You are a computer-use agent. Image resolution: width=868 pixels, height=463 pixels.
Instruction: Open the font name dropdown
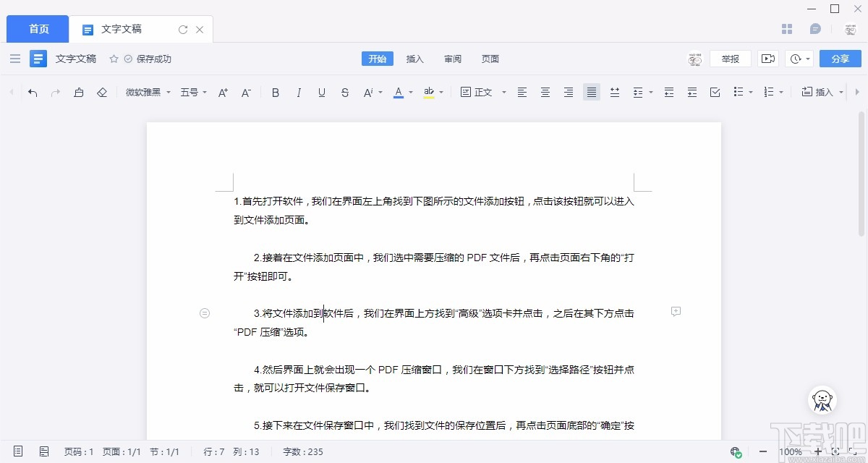[x=167, y=92]
